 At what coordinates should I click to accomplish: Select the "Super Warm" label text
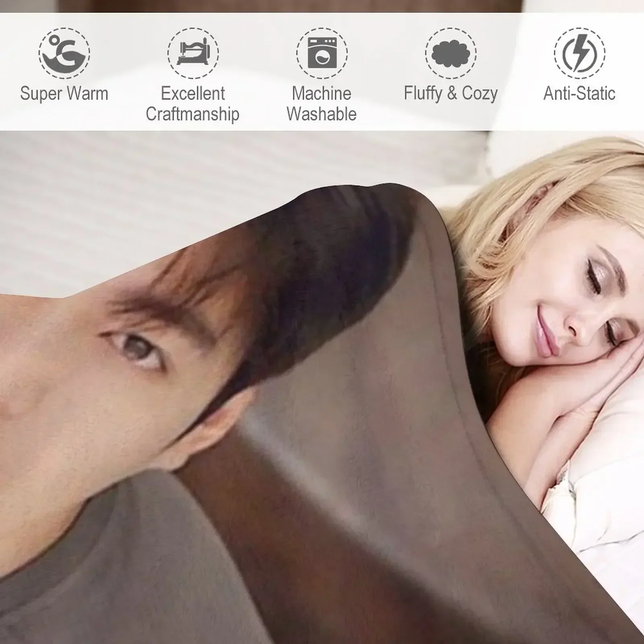[64, 93]
